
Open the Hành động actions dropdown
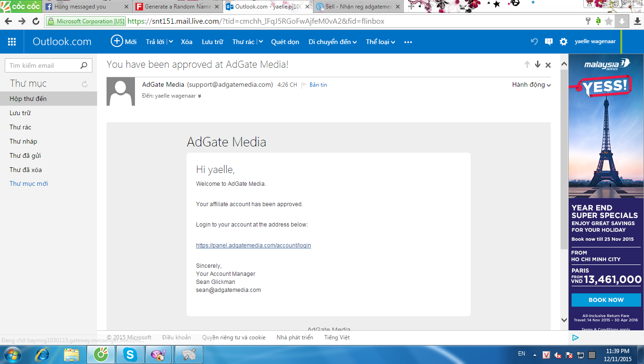(x=531, y=85)
